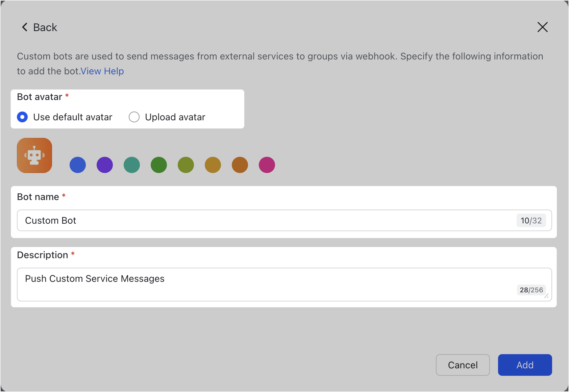
Task: Select the green avatar color circle
Action: coord(159,165)
